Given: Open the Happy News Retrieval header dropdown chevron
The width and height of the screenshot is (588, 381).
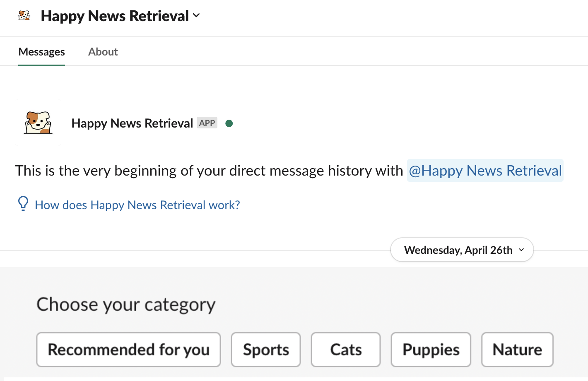Looking at the screenshot, I should click(196, 16).
